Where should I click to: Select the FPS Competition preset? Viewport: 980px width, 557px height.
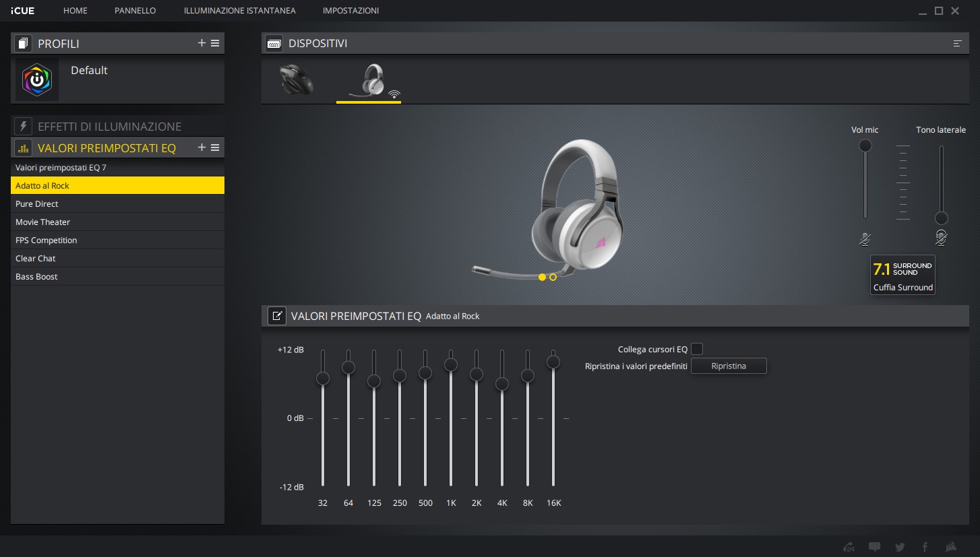click(117, 240)
